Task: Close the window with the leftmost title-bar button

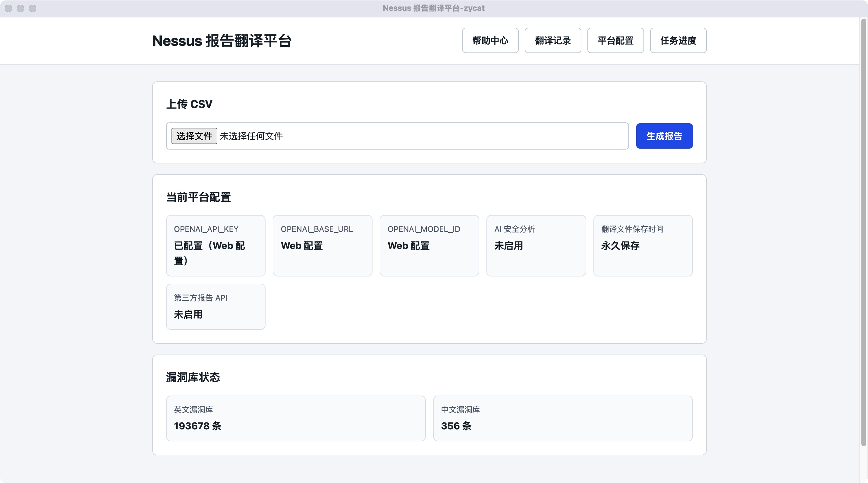Action: click(x=8, y=8)
